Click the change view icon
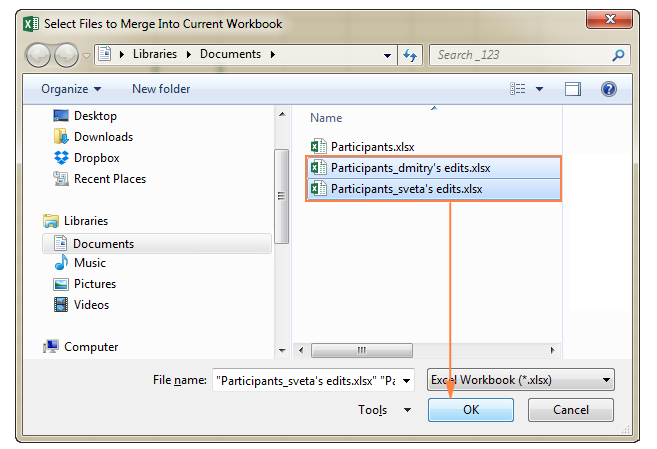The width and height of the screenshot is (657, 449). [x=518, y=89]
